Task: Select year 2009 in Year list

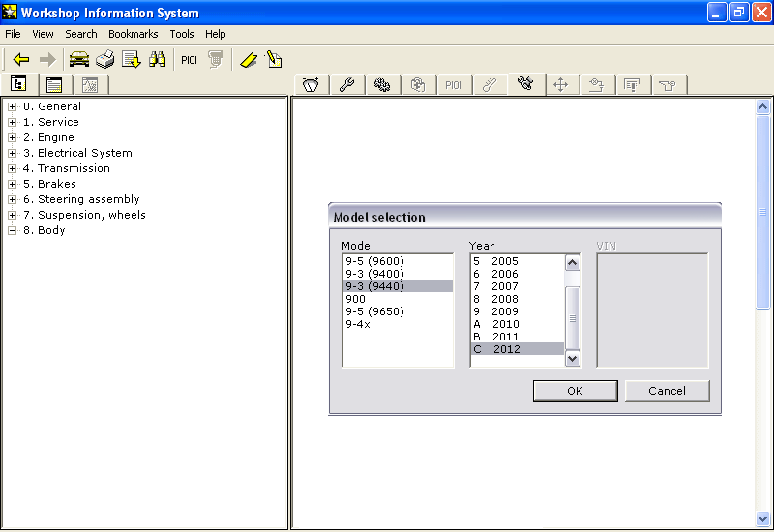Action: (x=518, y=311)
